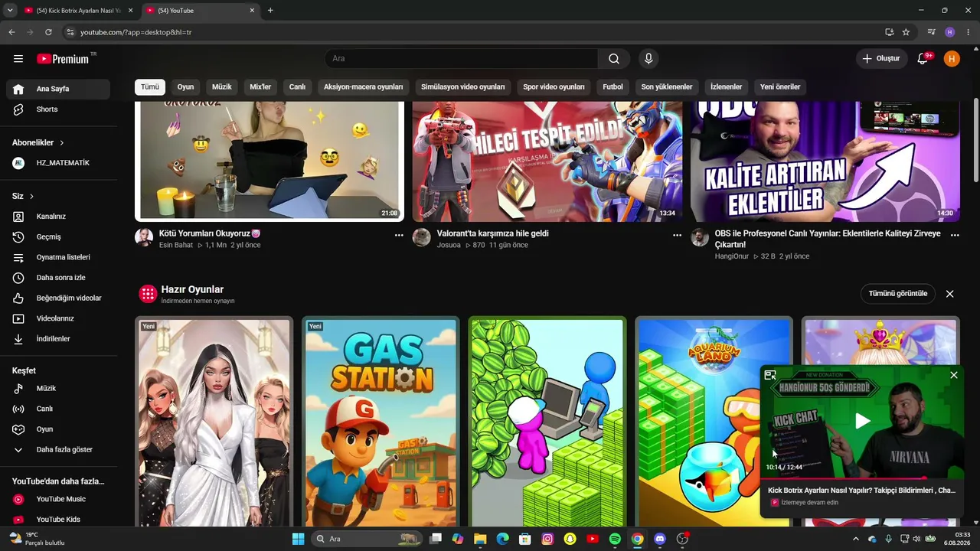The width and height of the screenshot is (980, 551).
Task: Dismiss the Hazır Oyunlar section
Action: pyautogui.click(x=950, y=294)
